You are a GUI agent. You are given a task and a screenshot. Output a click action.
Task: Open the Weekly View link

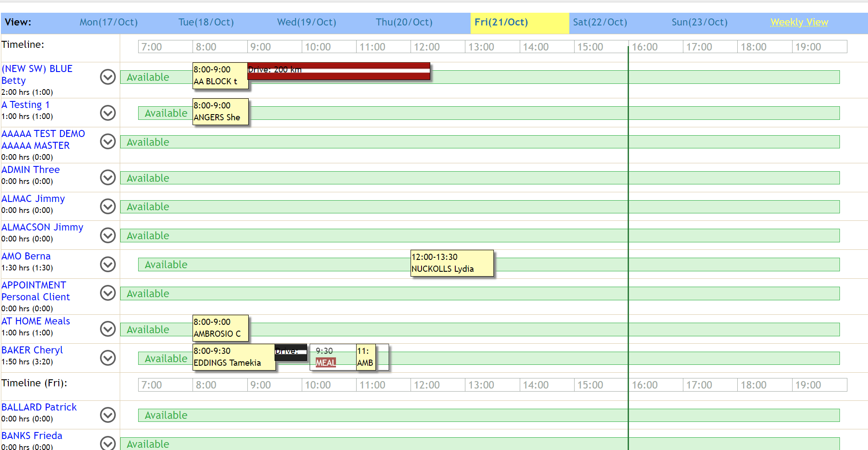(799, 22)
